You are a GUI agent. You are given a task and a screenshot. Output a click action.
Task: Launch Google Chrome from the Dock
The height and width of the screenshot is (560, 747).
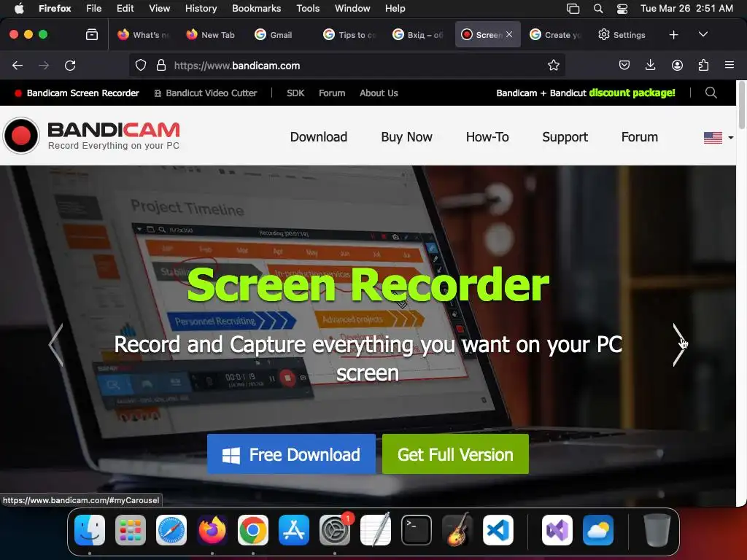pyautogui.click(x=253, y=530)
